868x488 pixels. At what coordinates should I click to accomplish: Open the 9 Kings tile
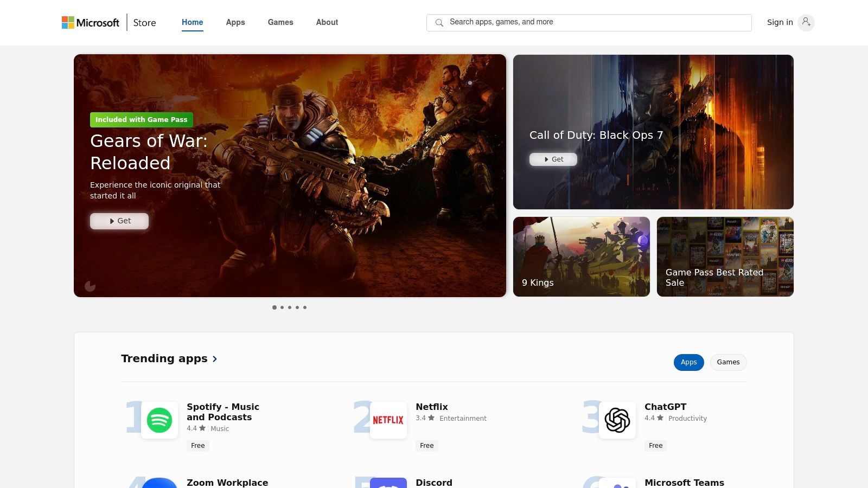click(582, 256)
